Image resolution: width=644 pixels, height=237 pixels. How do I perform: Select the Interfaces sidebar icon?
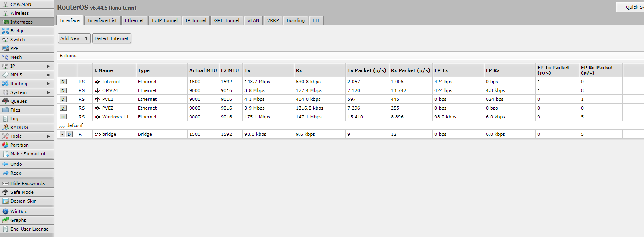(6, 22)
